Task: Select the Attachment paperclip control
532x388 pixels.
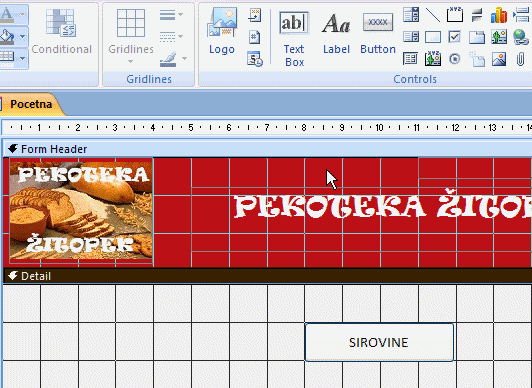Action: pos(520,59)
